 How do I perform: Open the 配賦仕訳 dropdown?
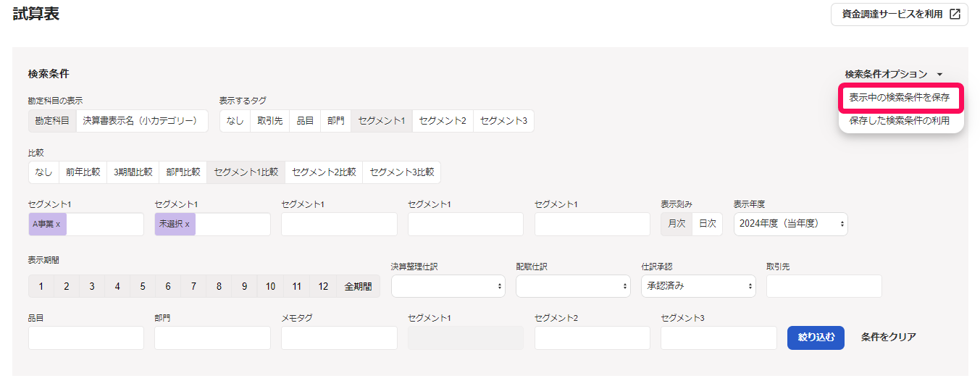(x=573, y=286)
